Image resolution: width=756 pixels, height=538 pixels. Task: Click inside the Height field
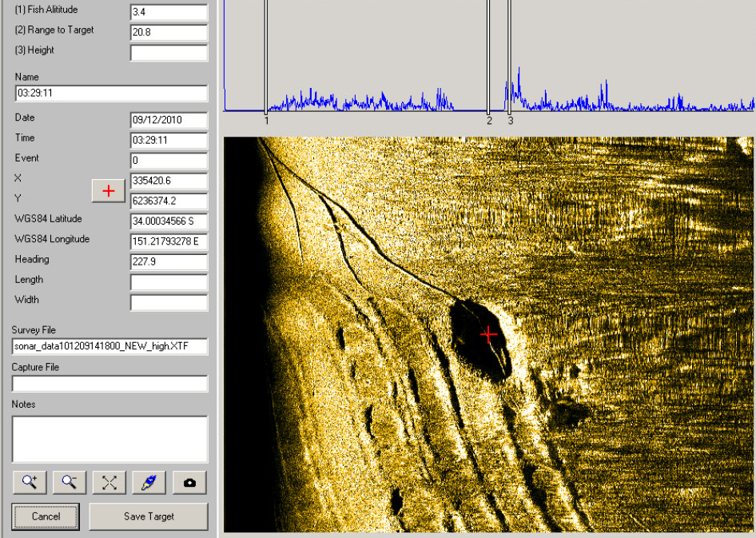[168, 52]
